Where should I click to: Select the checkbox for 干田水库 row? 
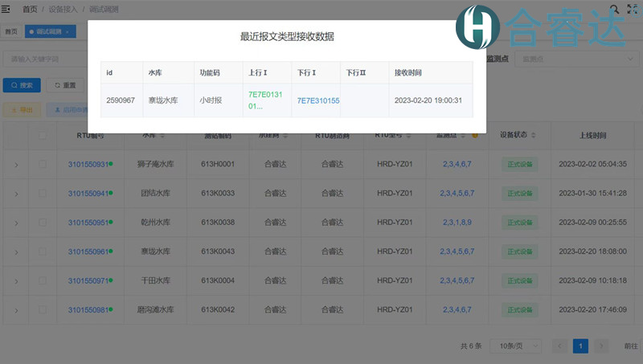(43, 280)
